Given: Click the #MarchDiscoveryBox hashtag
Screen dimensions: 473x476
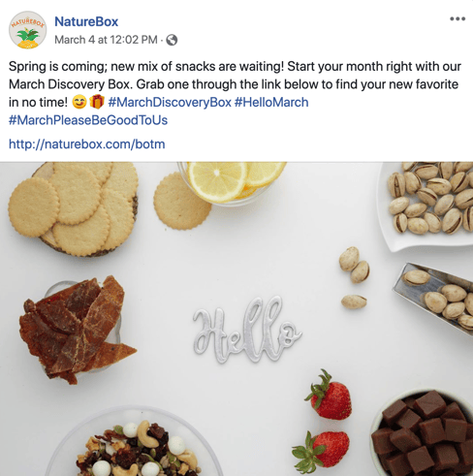Looking at the screenshot, I should coord(170,103).
